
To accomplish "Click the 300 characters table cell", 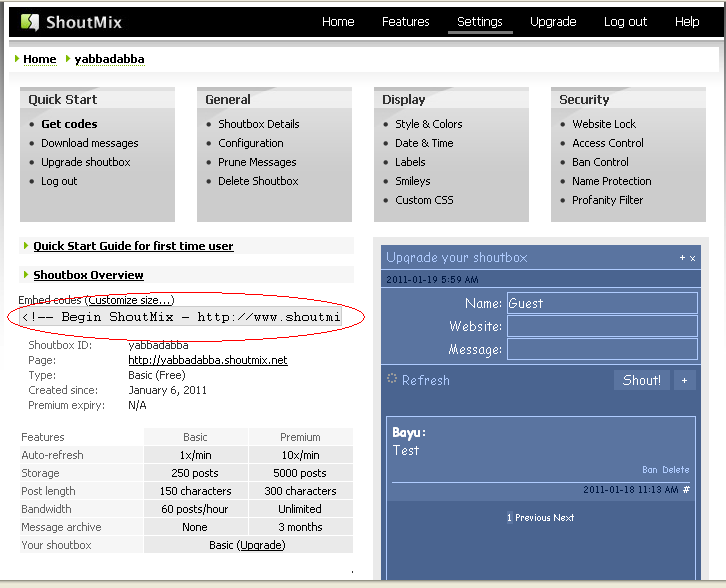I will click(300, 491).
